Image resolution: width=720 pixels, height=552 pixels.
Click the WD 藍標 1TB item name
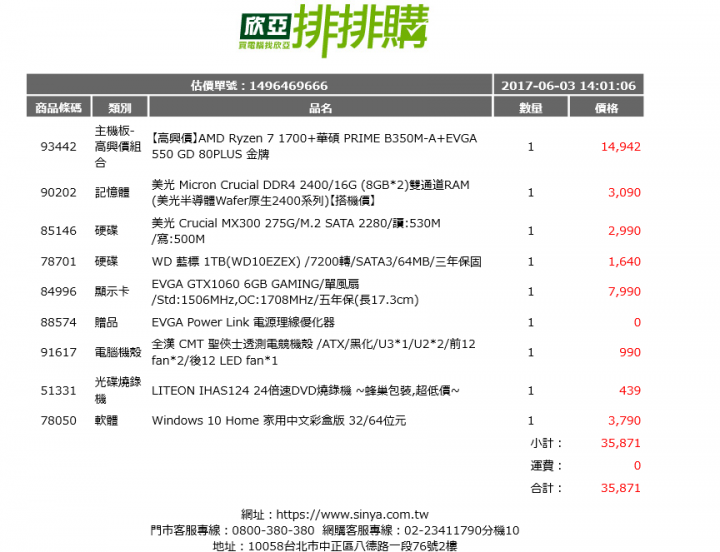coord(316,261)
